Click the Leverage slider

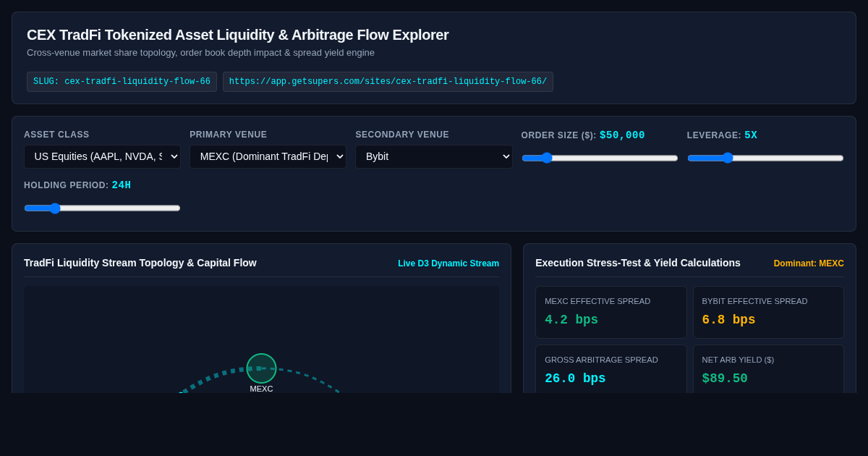(765, 158)
